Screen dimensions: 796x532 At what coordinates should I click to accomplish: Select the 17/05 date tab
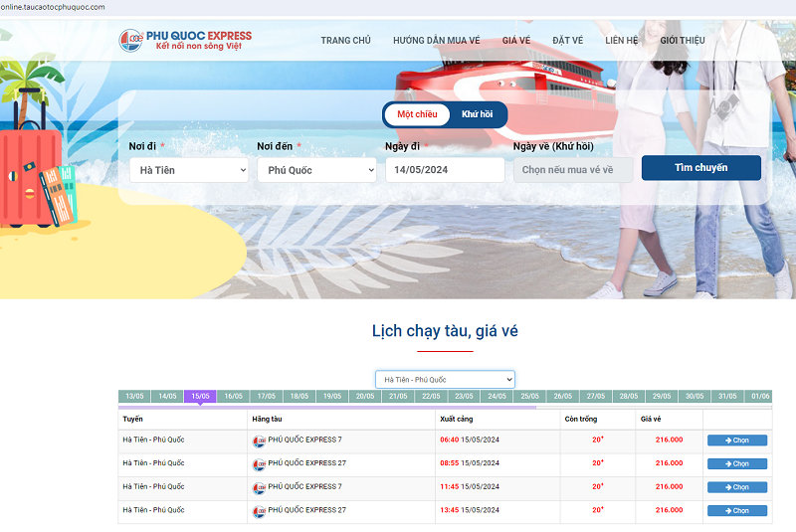click(267, 396)
